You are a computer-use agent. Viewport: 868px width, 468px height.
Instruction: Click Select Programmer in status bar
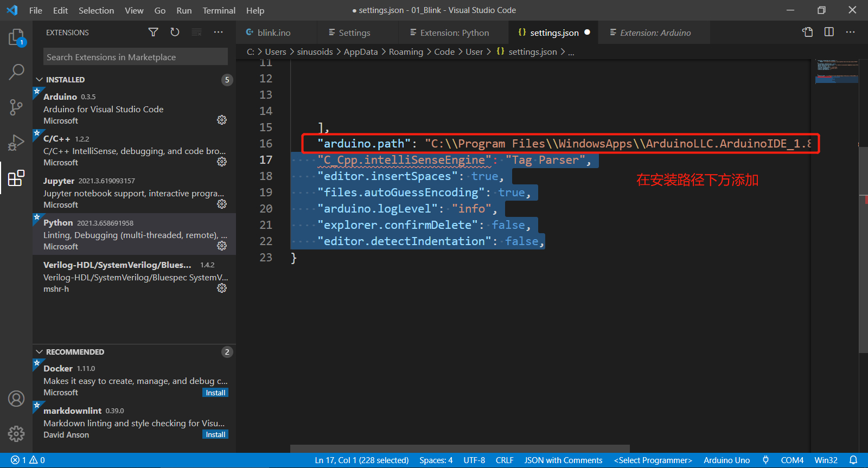click(653, 460)
